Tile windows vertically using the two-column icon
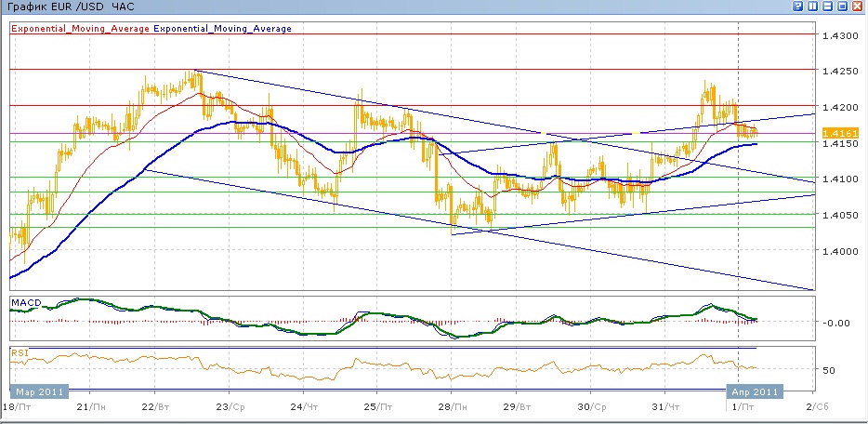The width and height of the screenshot is (868, 424). tap(812, 7)
